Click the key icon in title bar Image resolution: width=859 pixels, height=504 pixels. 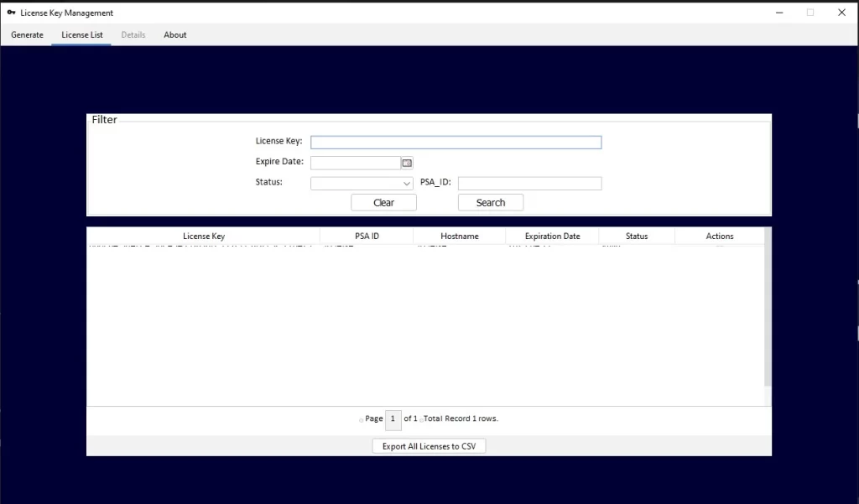[x=11, y=13]
